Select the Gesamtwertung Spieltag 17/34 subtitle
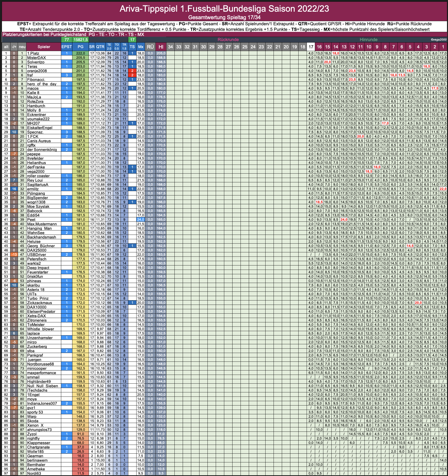448x476 pixels. [224, 18]
